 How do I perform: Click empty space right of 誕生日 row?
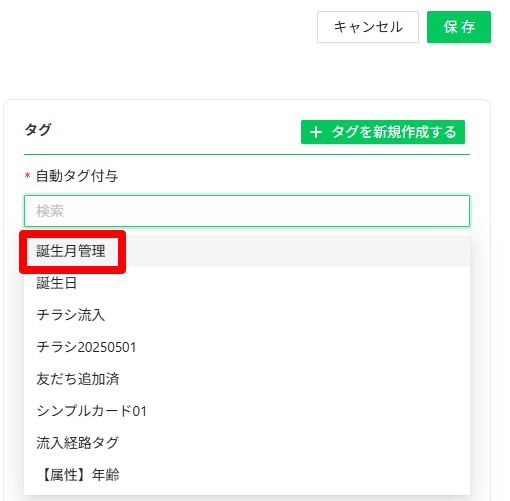pos(273,283)
